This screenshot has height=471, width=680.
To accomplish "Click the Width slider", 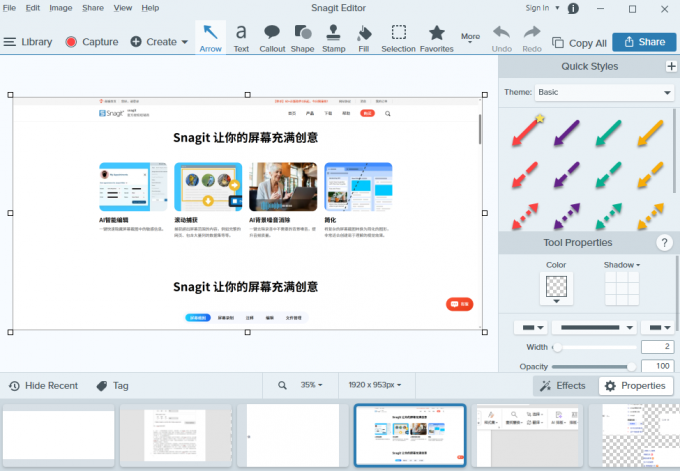I will click(x=594, y=347).
